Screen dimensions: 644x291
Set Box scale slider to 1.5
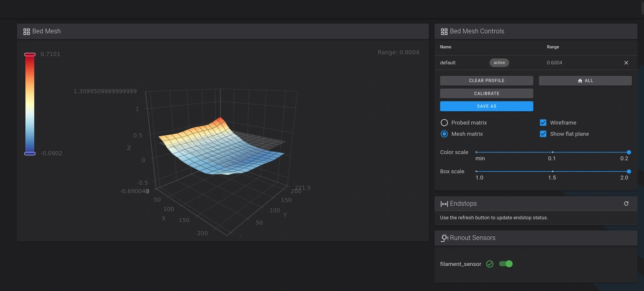[552, 171]
